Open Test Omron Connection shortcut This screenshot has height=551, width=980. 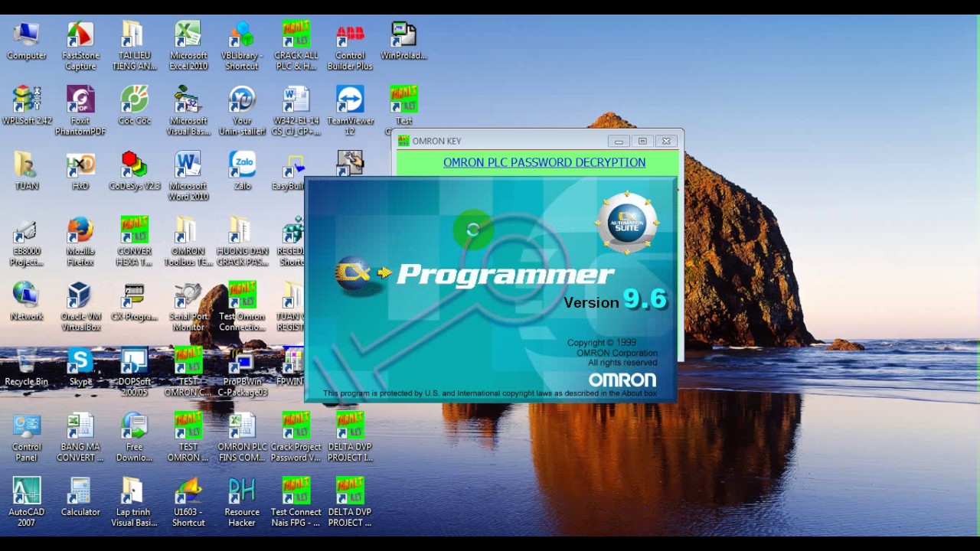point(242,307)
